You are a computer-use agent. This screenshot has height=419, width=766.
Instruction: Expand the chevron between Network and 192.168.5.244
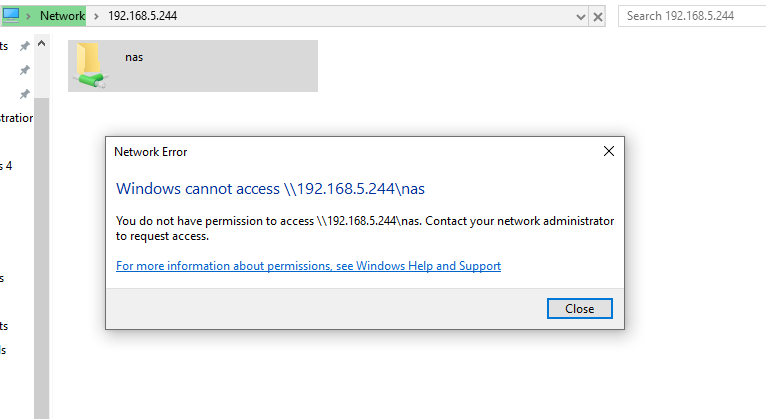[96, 16]
